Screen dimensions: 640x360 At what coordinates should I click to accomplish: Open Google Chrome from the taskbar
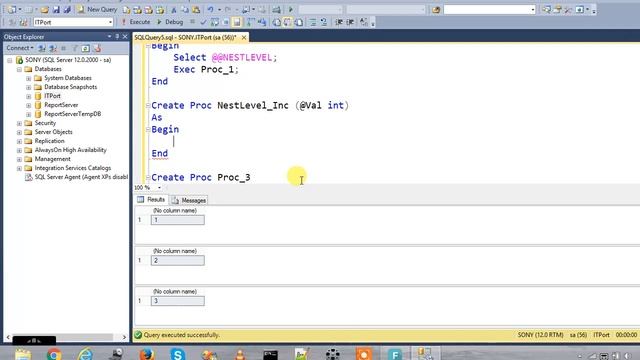54,353
